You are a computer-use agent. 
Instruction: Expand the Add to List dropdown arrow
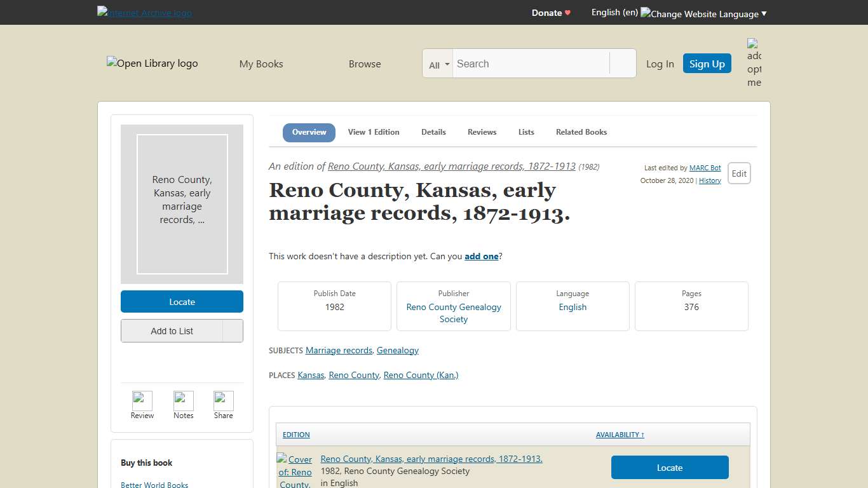click(x=236, y=330)
